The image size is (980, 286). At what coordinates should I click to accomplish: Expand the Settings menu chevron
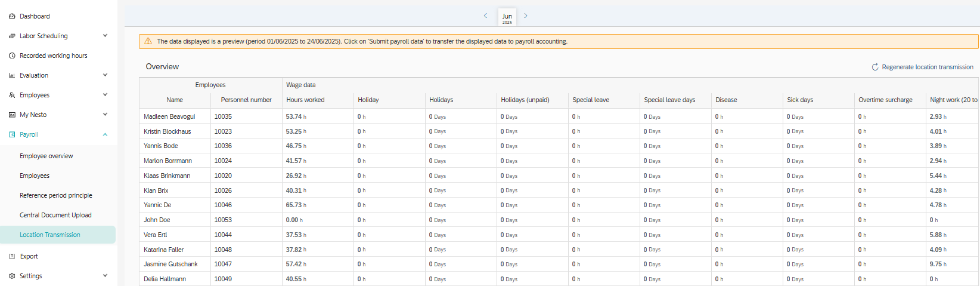click(105, 276)
